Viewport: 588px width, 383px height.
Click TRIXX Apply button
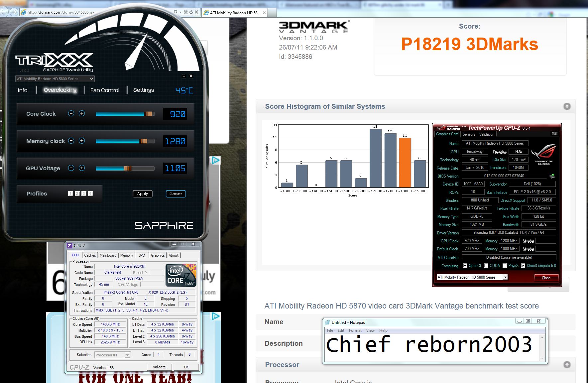pos(143,194)
